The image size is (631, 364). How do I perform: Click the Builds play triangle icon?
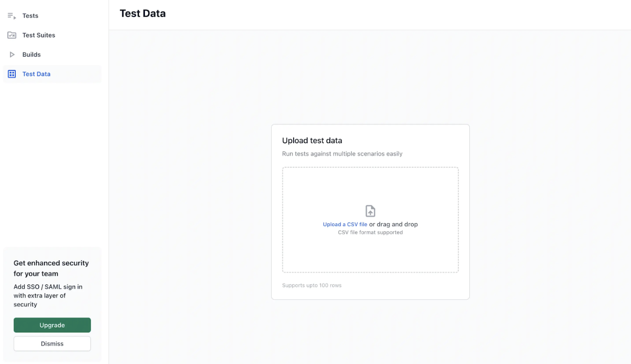coord(12,55)
